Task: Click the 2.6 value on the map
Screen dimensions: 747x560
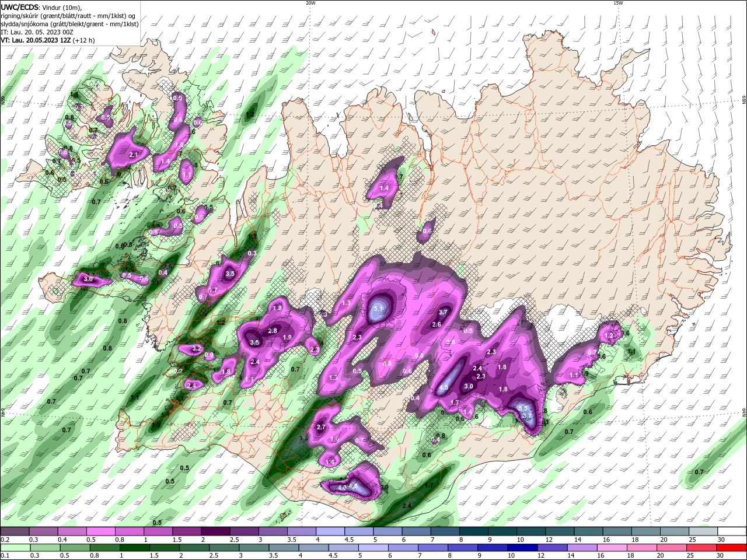Action: tap(436, 324)
